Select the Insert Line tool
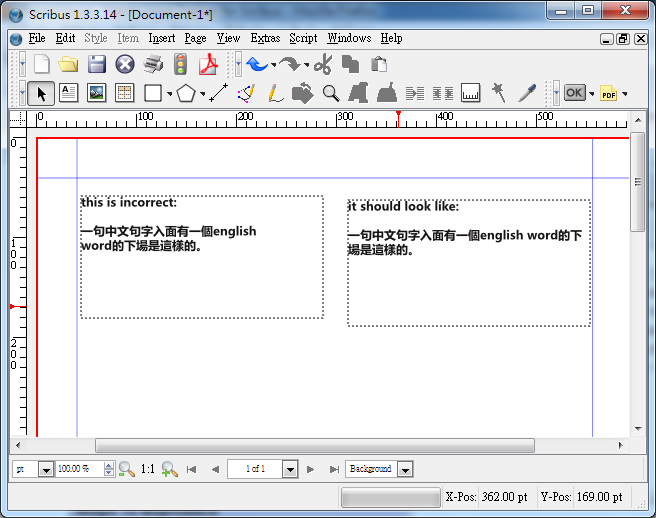 point(219,93)
